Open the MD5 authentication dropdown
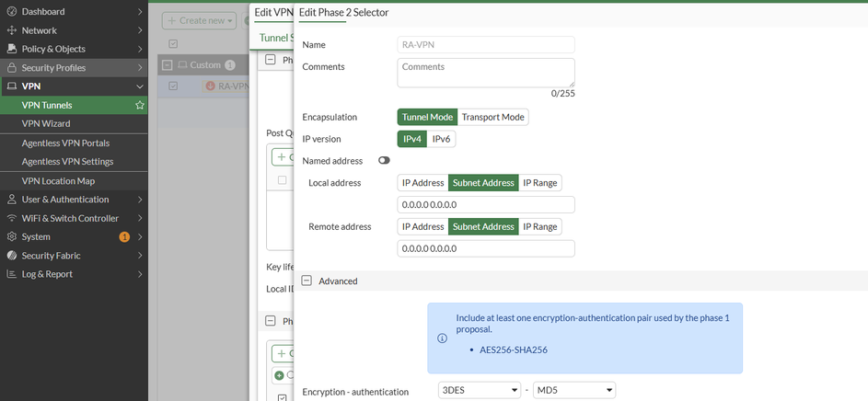 coord(574,391)
